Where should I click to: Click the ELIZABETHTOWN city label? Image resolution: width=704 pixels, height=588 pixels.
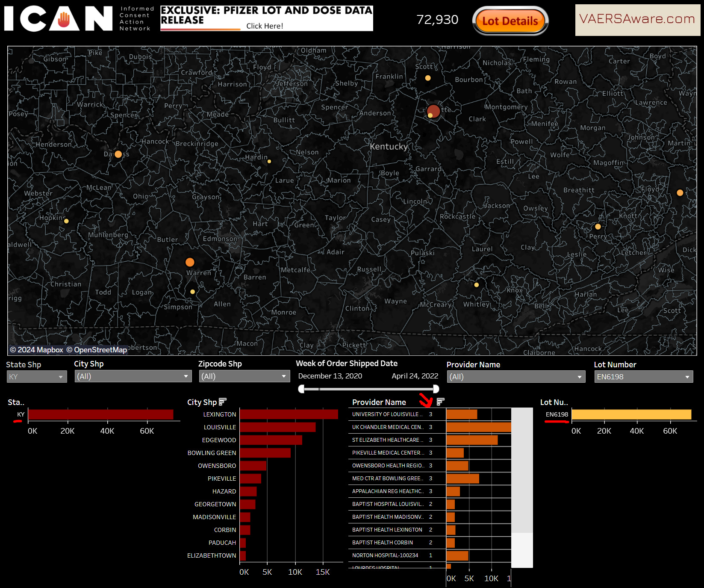coord(212,555)
